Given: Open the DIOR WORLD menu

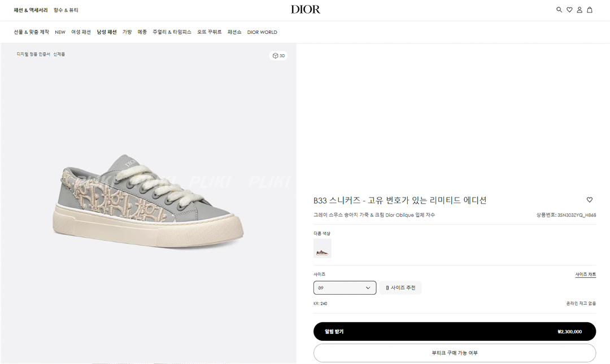Looking at the screenshot, I should [262, 32].
